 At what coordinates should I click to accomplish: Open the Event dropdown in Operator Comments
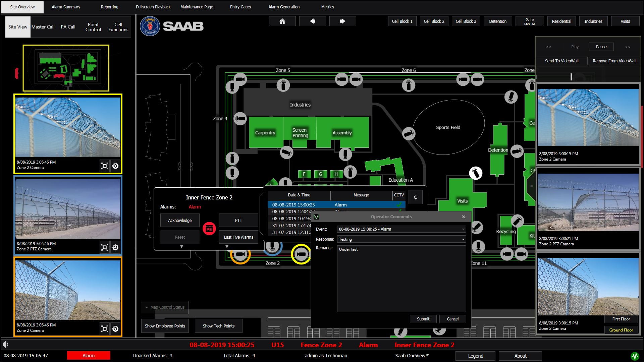(463, 229)
